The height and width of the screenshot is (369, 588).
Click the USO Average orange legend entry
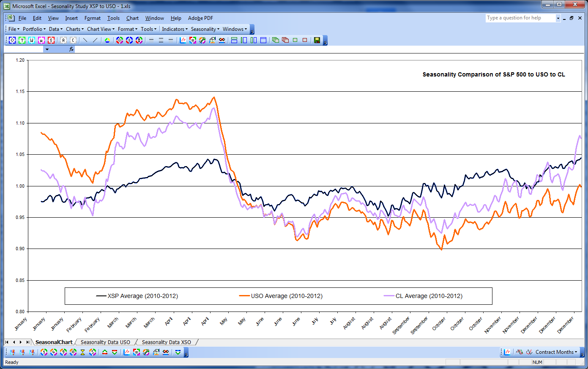click(281, 296)
